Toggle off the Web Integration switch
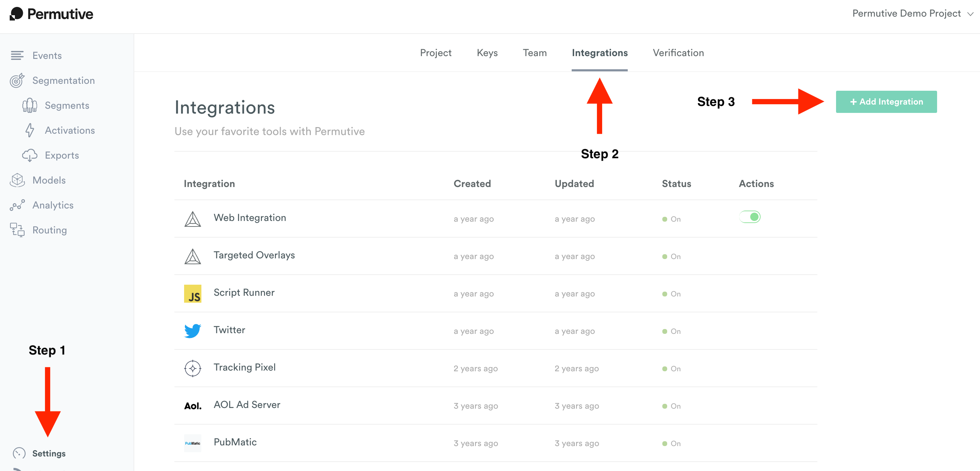Viewport: 980px width, 471px height. tap(750, 216)
